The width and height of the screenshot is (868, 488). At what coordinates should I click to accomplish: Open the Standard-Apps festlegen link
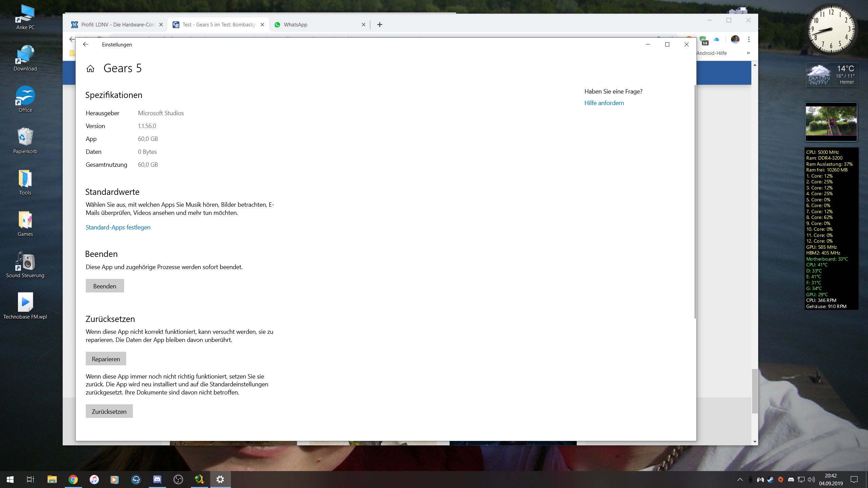(x=118, y=227)
